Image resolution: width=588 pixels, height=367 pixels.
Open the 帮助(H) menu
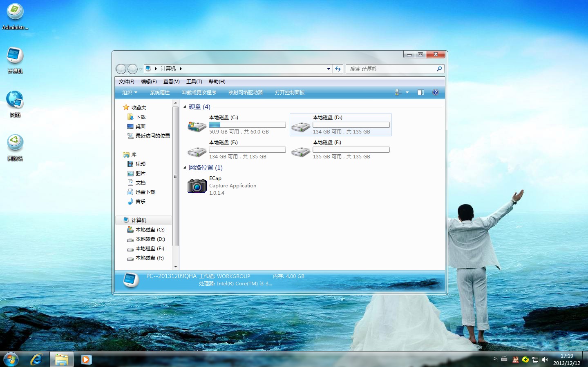point(217,82)
